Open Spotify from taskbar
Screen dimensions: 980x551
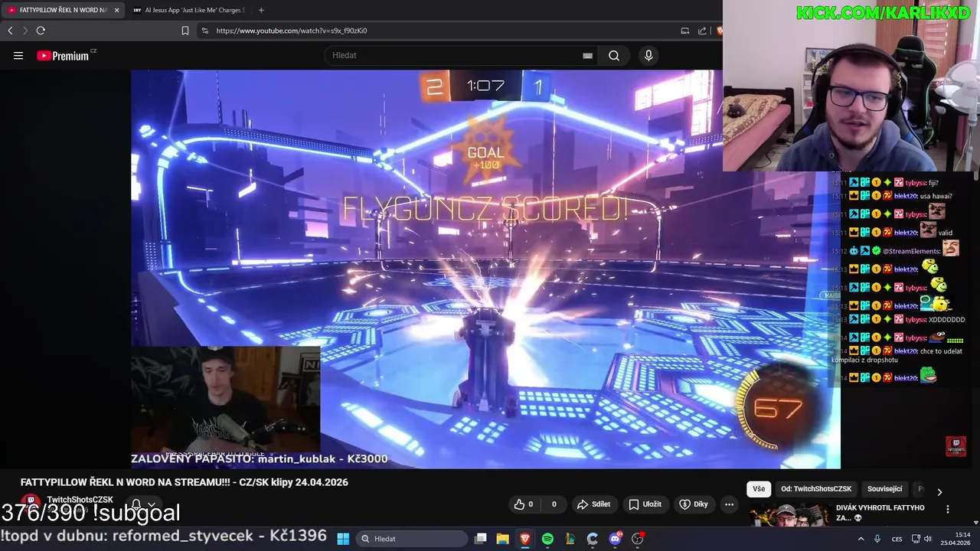click(x=547, y=539)
